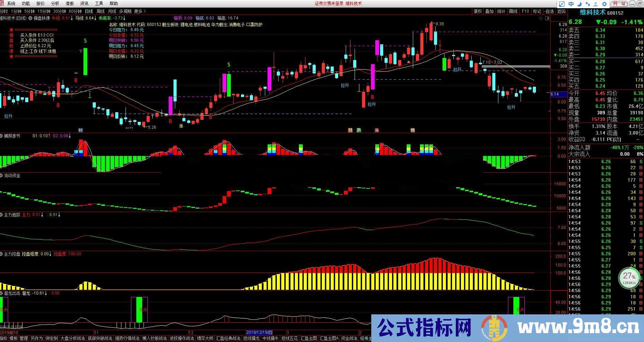This screenshot has width=644, height=342.
Task: Click the green S signal above first green candle
Action: point(85,41)
